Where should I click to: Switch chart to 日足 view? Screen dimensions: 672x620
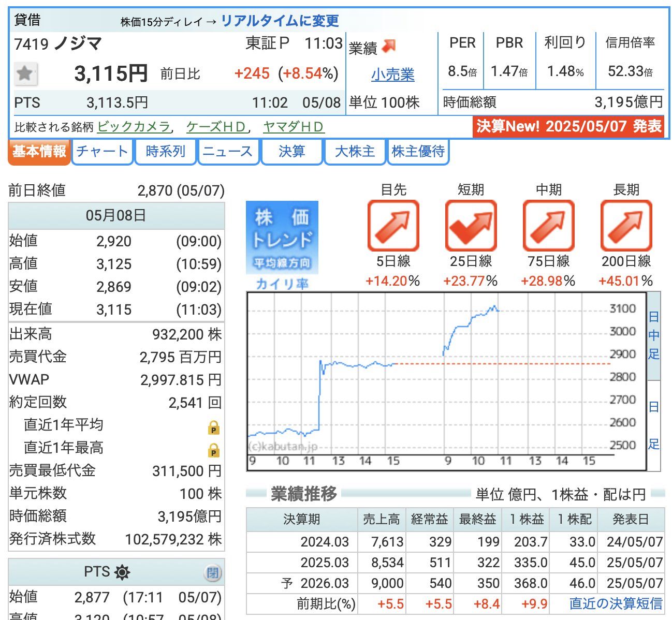(x=654, y=425)
